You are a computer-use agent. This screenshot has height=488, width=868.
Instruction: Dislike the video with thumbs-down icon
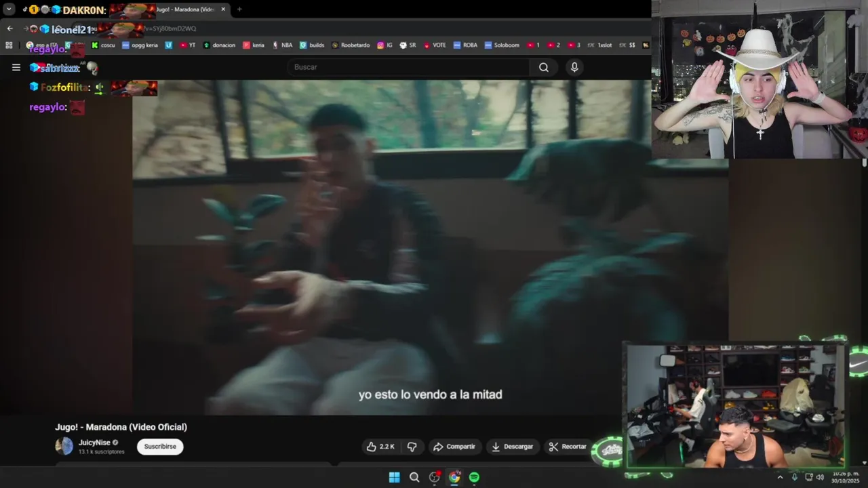coord(412,447)
